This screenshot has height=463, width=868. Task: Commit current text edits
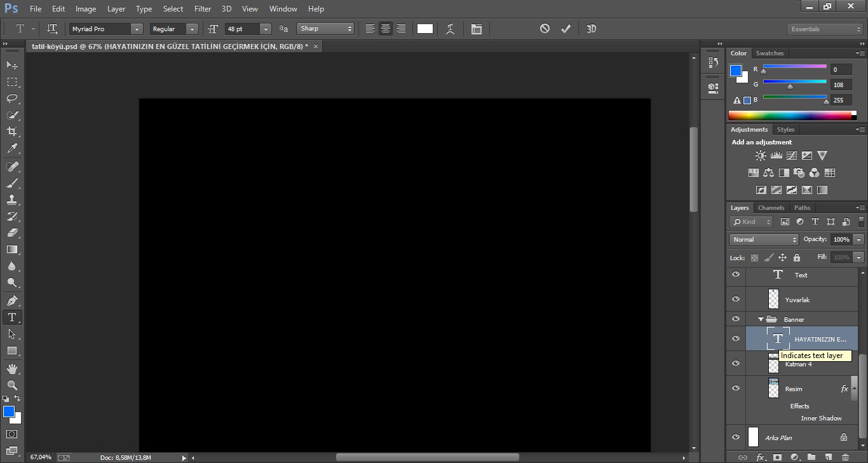tap(566, 29)
